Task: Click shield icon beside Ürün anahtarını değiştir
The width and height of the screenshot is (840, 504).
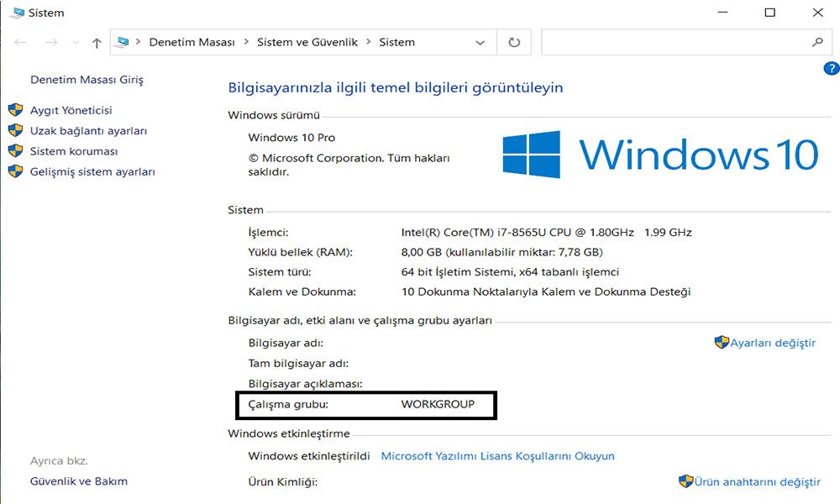Action: pos(685,481)
